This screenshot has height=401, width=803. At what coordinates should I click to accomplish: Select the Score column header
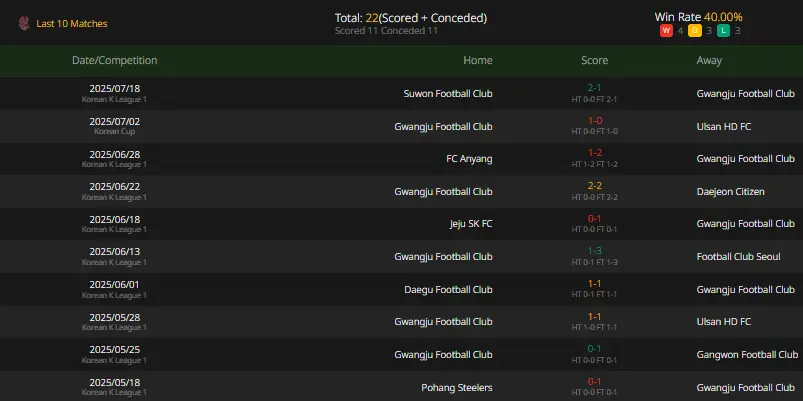[595, 60]
